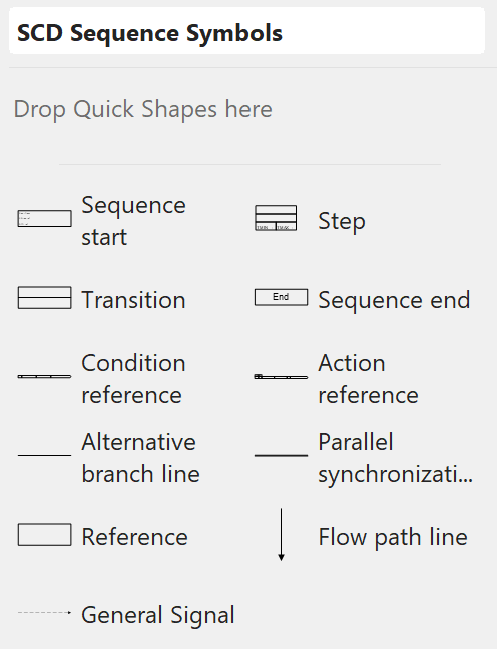Click the Drop Quick Shapes here area
This screenshot has height=650, width=498.
point(143,109)
